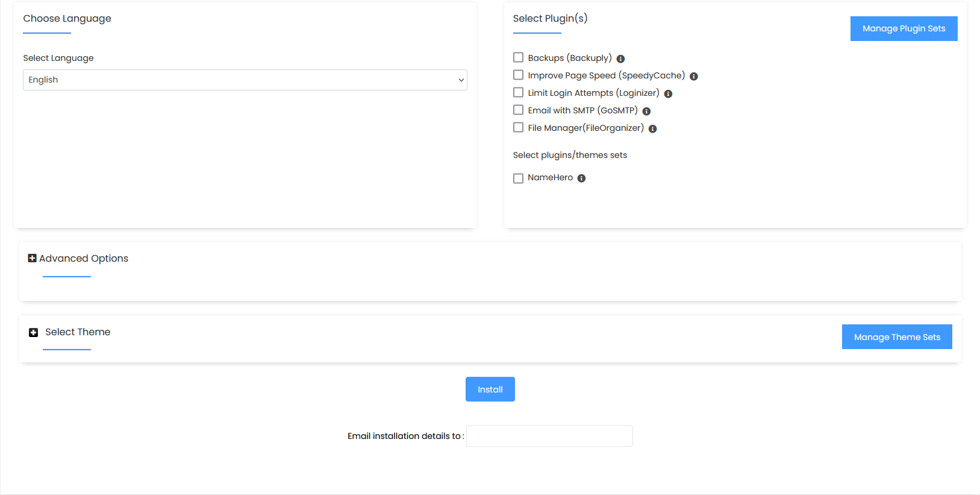Viewport: 980px width, 495px height.
Task: Click info icon beside GoSMTP plugin
Action: coord(646,112)
